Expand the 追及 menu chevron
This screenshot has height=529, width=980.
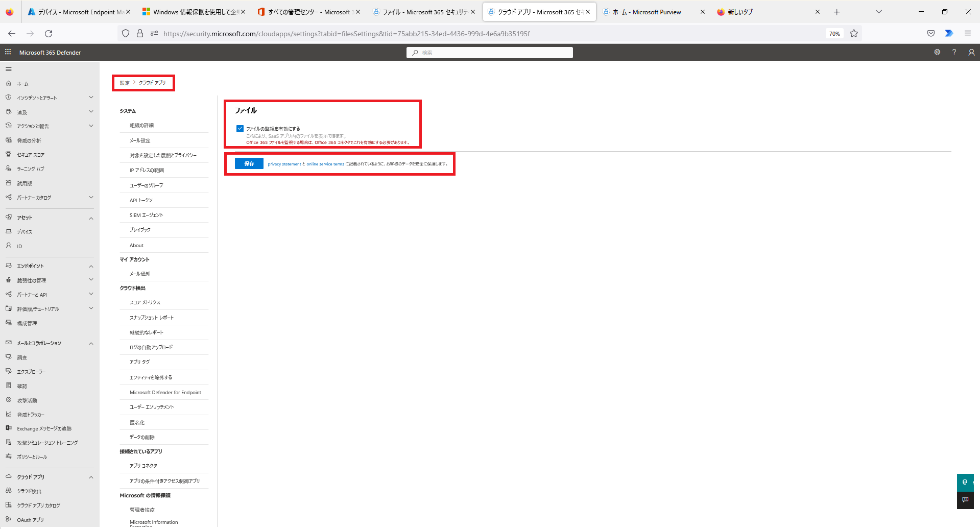coord(91,111)
